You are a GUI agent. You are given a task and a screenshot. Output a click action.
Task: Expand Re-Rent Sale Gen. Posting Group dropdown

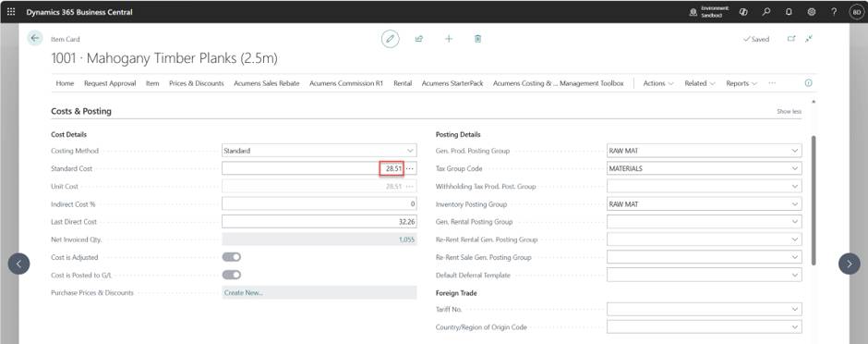(795, 257)
